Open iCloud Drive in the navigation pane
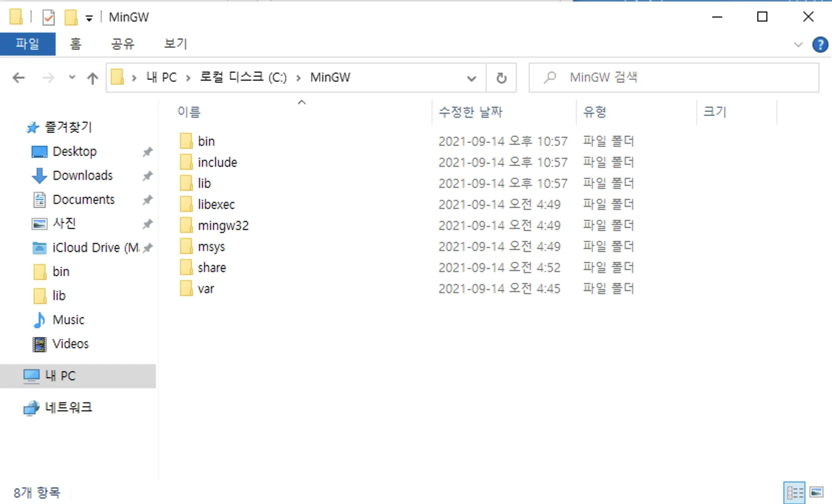 [x=95, y=247]
